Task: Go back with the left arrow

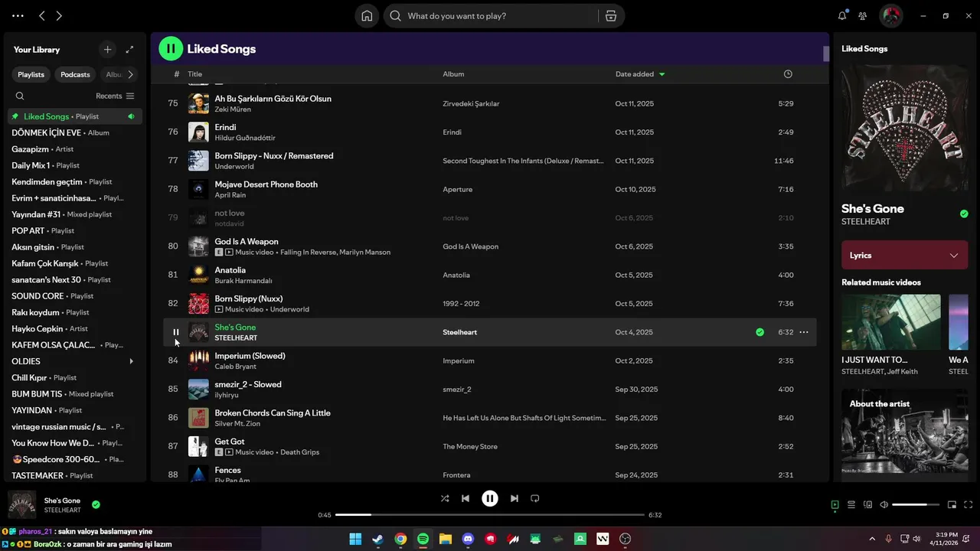Action: point(42,16)
